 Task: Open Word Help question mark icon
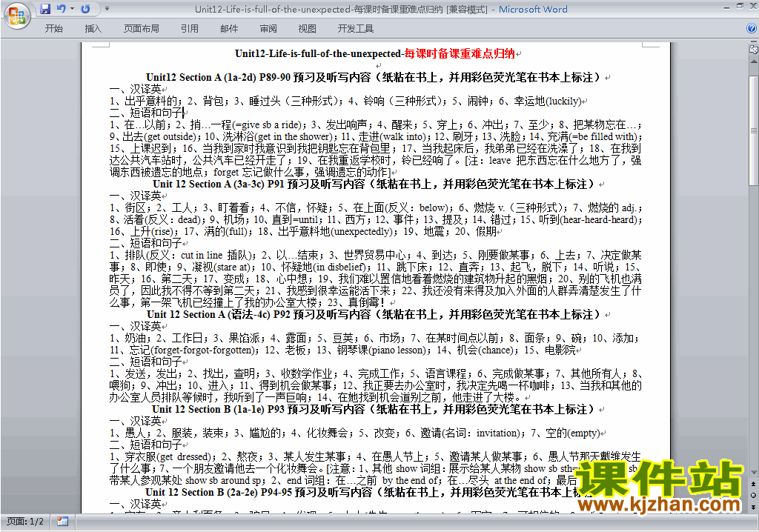point(752,29)
